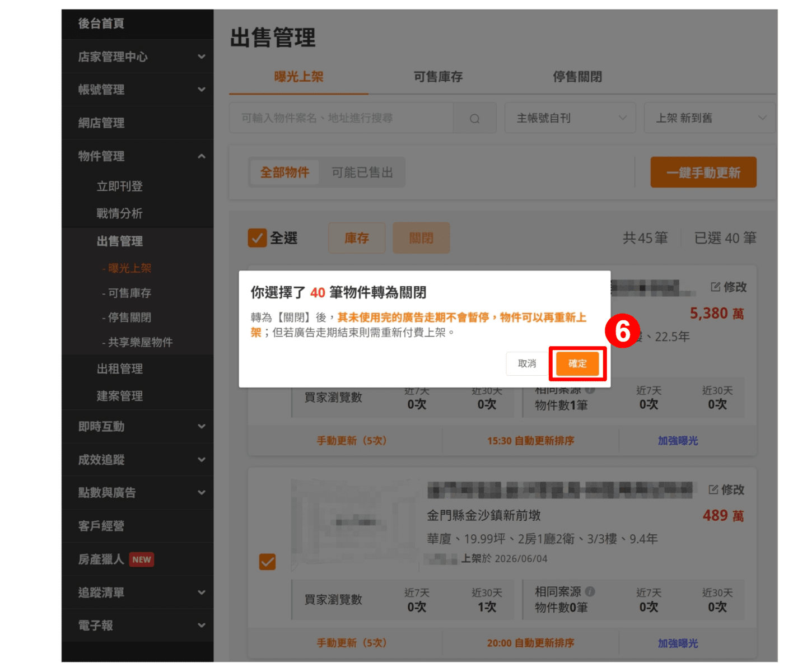
Task: Open 建案管理 in the sidebar
Action: point(120,396)
